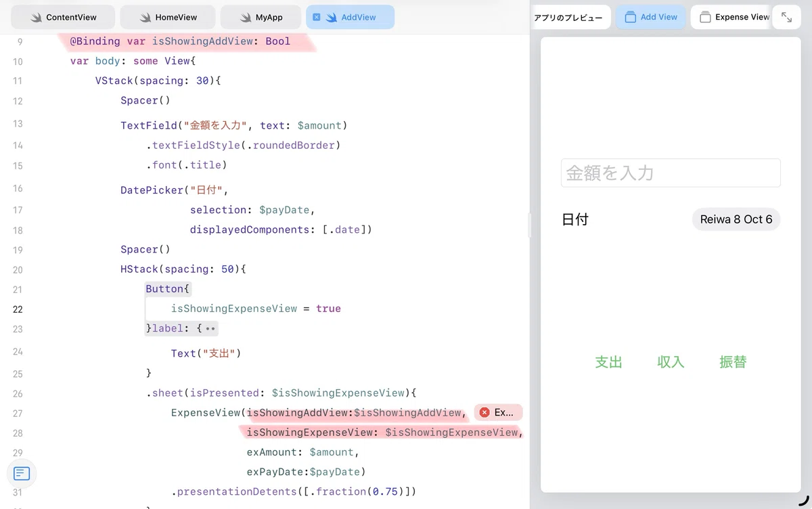Click the red error badge on line 27
Image resolution: width=812 pixels, height=509 pixels.
click(498, 412)
